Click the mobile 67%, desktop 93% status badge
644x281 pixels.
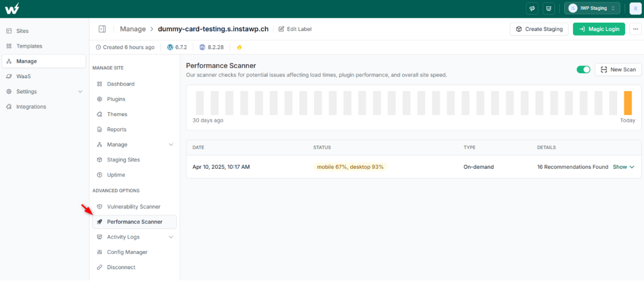pyautogui.click(x=350, y=167)
